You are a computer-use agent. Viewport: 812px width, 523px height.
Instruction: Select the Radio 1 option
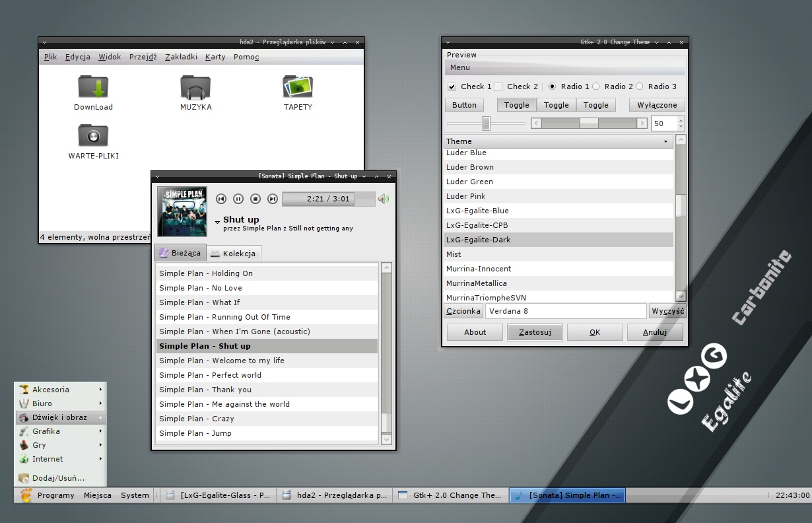(553, 87)
